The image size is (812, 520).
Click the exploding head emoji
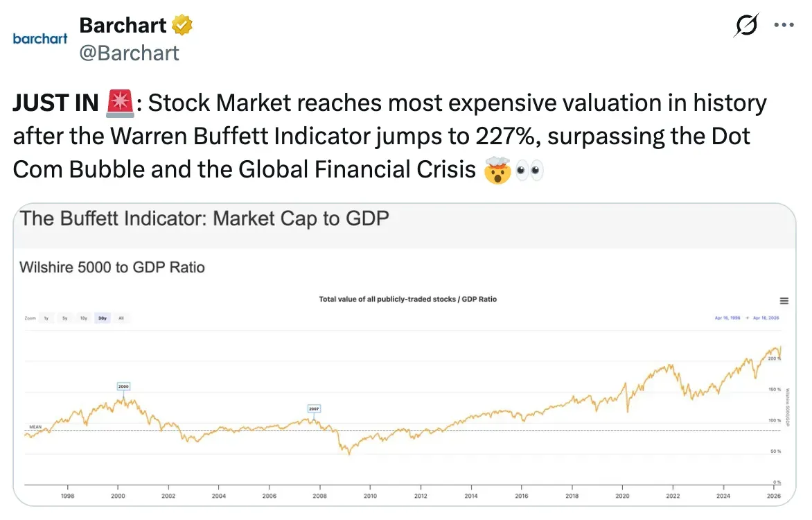497,168
